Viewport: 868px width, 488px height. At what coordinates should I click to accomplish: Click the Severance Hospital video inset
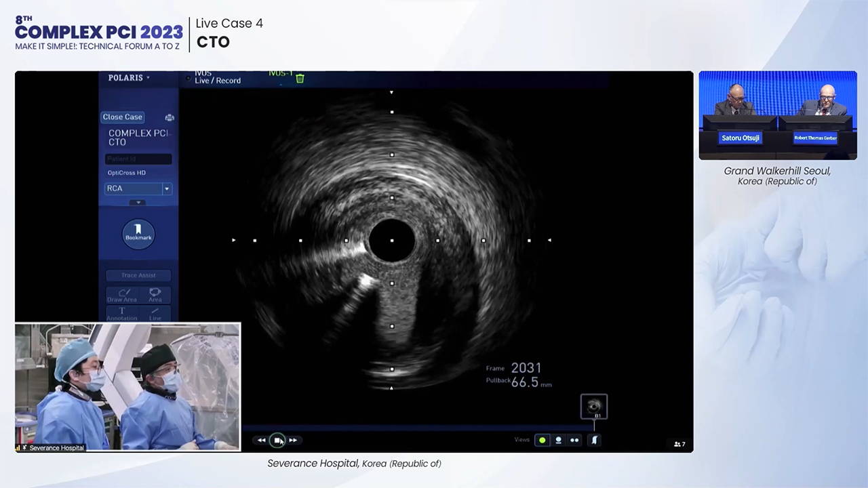pyautogui.click(x=128, y=387)
